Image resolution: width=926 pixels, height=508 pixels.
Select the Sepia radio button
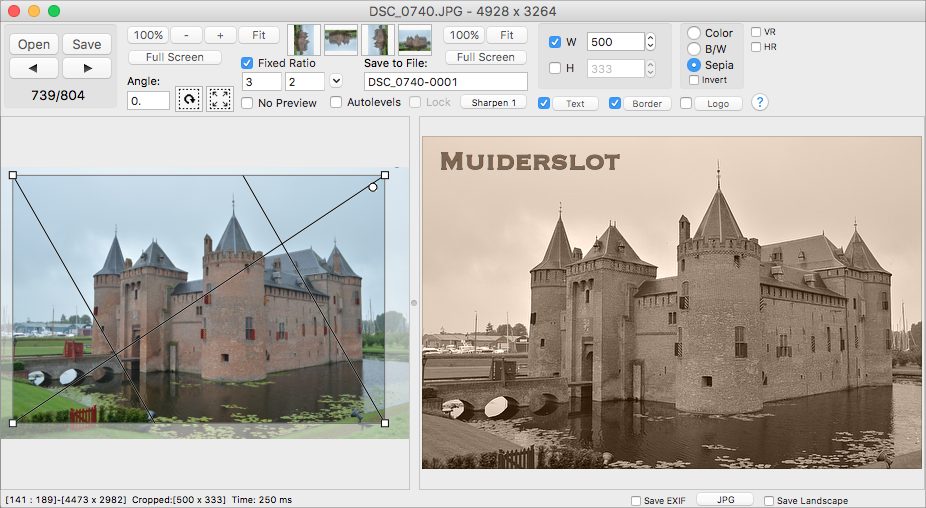point(694,65)
